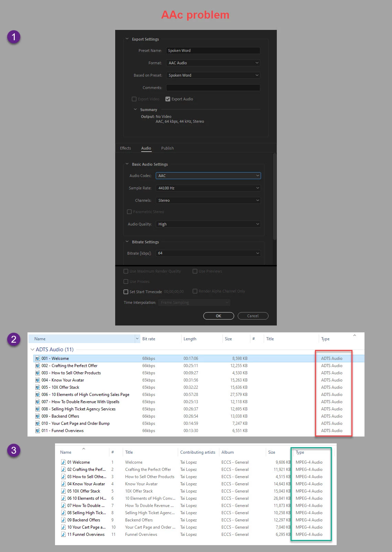Screen dimensions: 392x552
Task: Select the 09 Backend Offers file name
Action: (84, 520)
